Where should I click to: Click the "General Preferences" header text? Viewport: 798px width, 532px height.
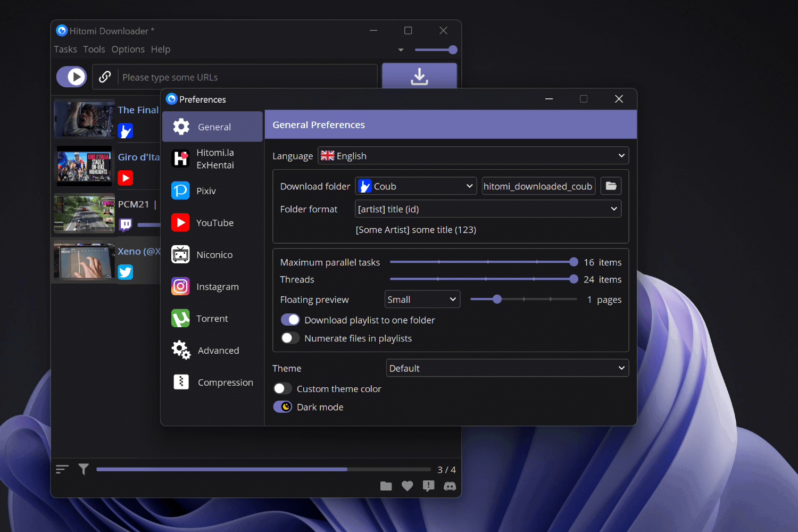pos(319,124)
